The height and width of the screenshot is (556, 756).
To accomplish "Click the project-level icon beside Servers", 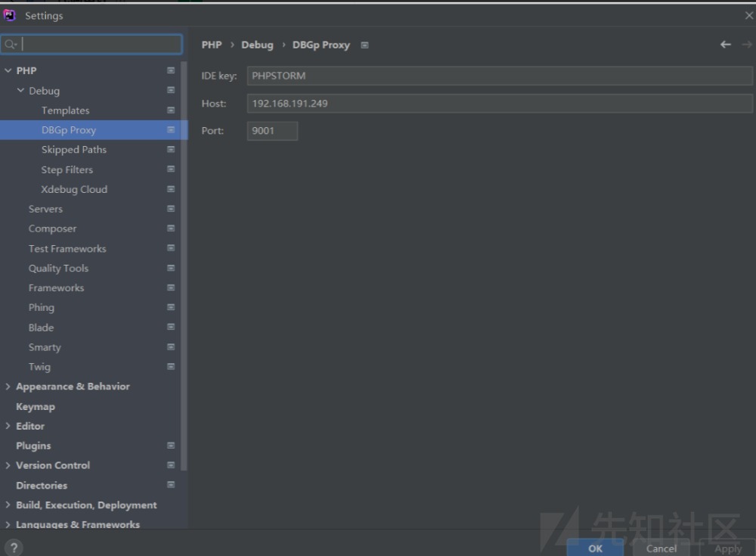I will [x=171, y=209].
